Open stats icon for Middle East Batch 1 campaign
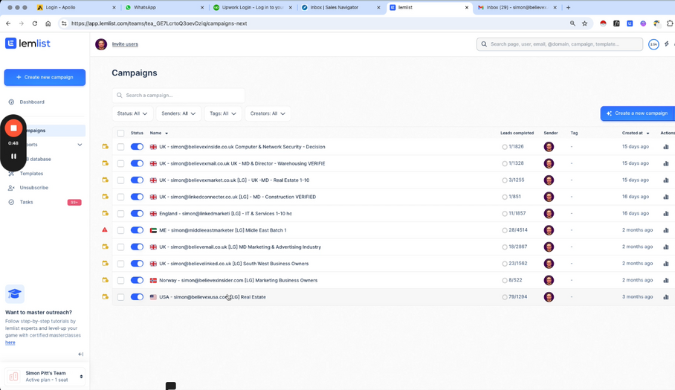Image resolution: width=675 pixels, height=390 pixels. coord(666,230)
